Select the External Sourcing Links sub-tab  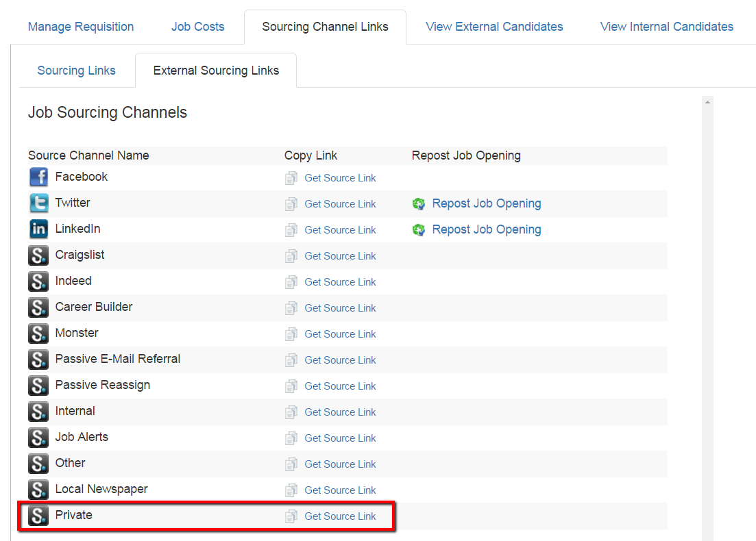tap(216, 71)
